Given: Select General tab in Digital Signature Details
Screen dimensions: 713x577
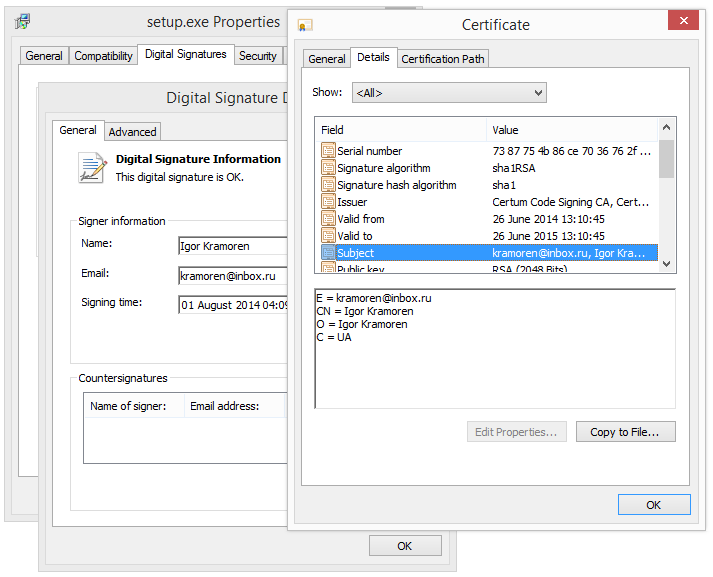Looking at the screenshot, I should pos(78,130).
